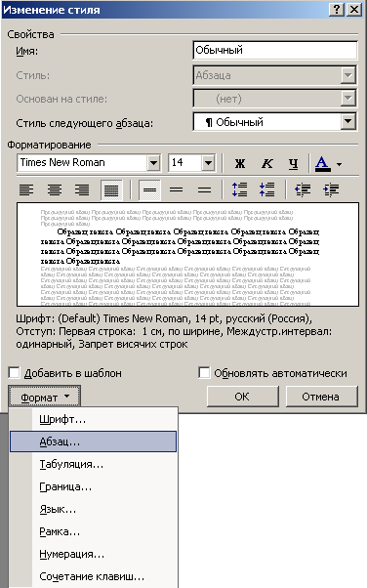Click the Отмена button
This screenshot has width=367, height=588.
321,397
